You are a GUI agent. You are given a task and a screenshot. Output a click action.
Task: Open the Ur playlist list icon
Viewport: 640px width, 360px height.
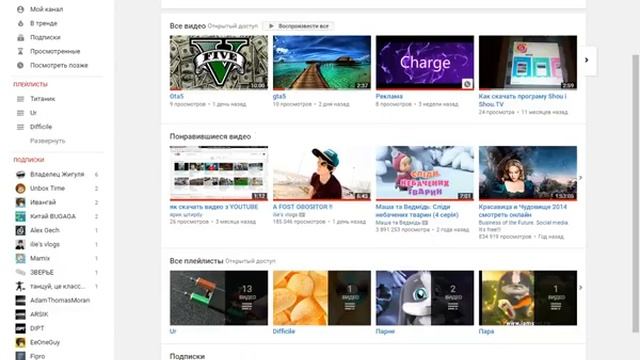point(20,113)
